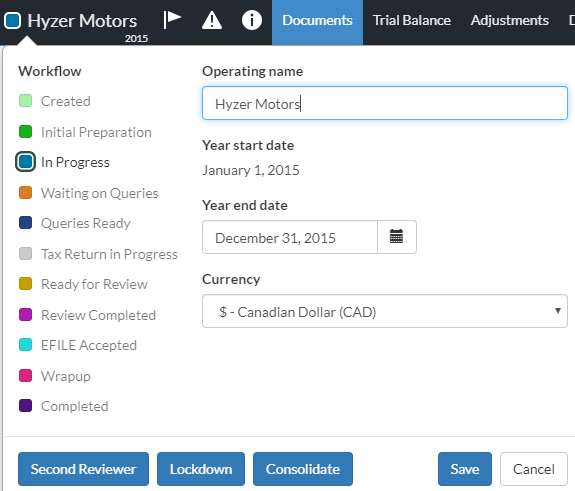The image size is (575, 491).
Task: Focus the Operating name text field
Action: point(385,103)
